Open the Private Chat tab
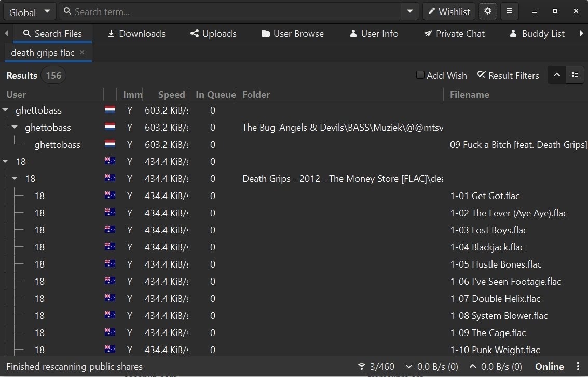The image size is (588, 377). [x=454, y=34]
